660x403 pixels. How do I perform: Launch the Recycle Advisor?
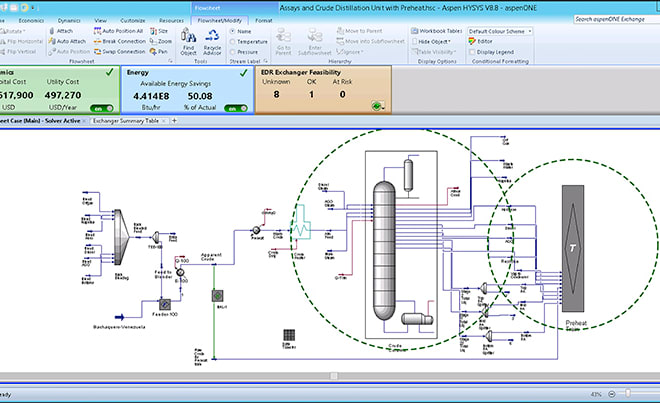point(212,42)
